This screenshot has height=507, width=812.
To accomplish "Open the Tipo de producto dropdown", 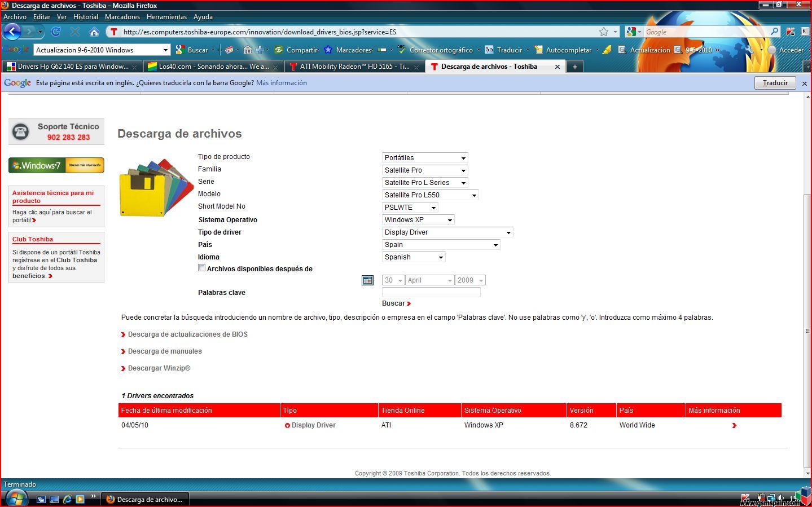I will [x=425, y=158].
